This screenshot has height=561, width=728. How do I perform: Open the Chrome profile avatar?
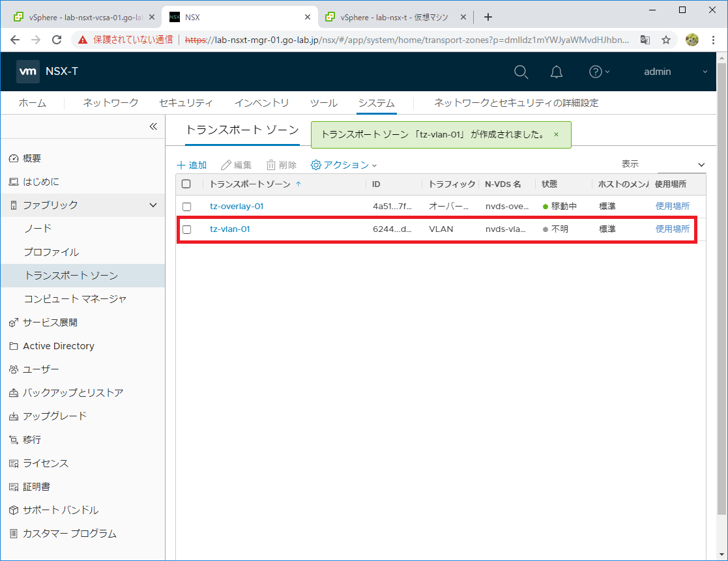tap(692, 40)
